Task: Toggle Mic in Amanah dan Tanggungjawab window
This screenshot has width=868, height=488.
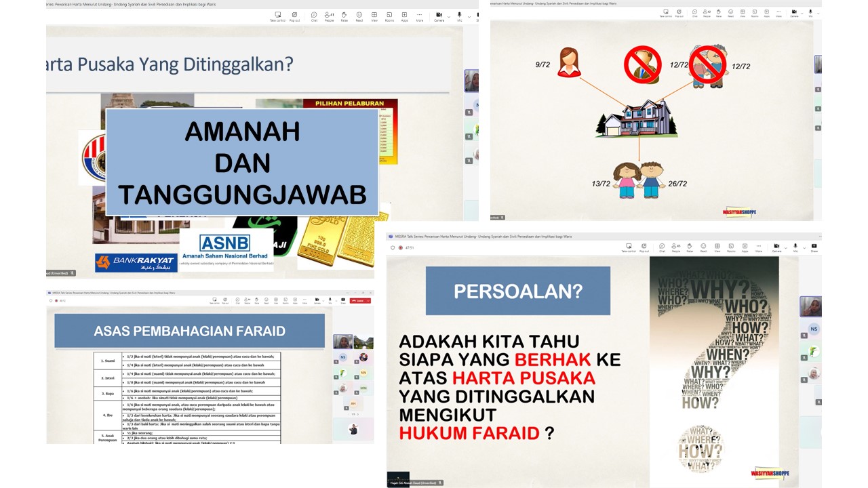Action: [460, 16]
